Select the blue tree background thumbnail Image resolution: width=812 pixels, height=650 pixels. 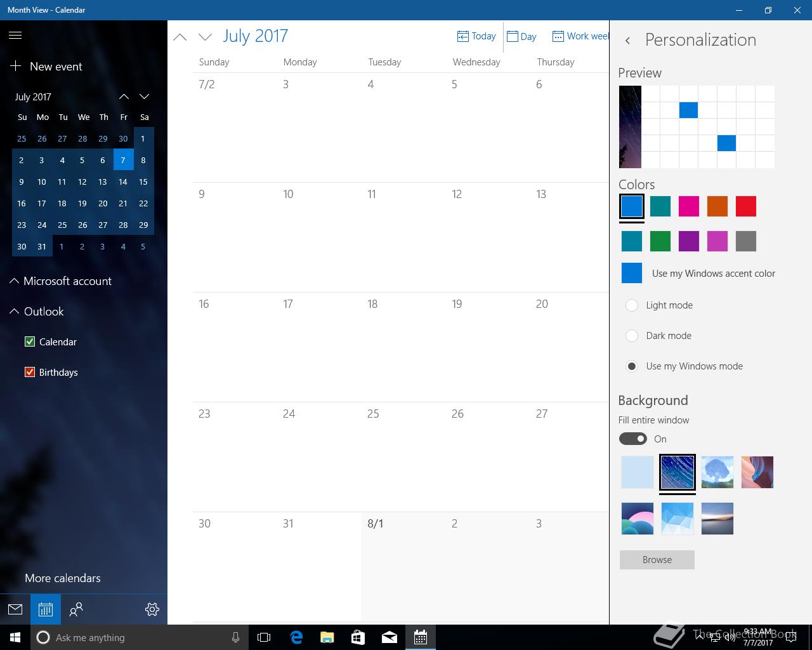coord(717,472)
